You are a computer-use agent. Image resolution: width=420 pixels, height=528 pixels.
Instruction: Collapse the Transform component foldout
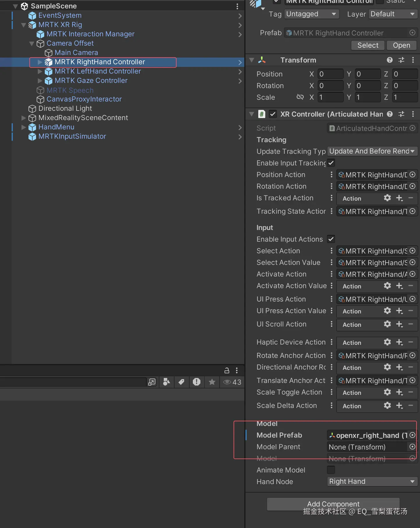pyautogui.click(x=252, y=60)
